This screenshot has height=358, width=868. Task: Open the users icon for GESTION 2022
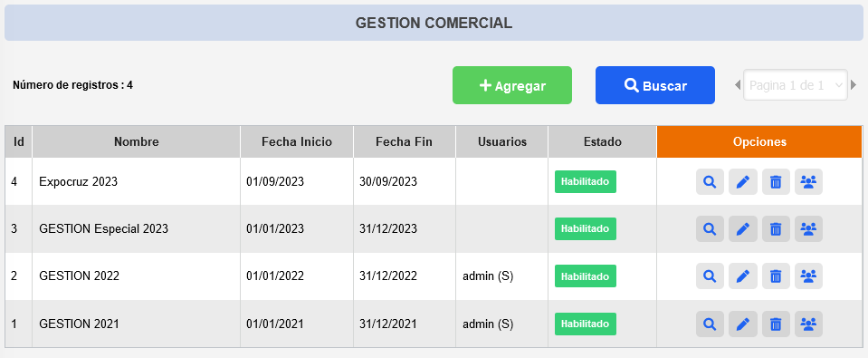click(x=809, y=276)
